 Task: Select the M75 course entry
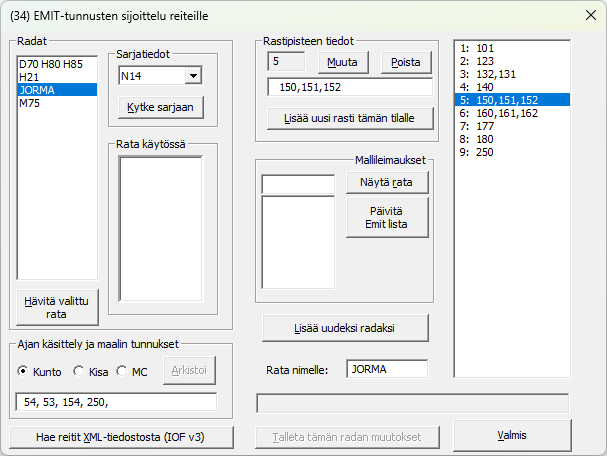coord(29,103)
